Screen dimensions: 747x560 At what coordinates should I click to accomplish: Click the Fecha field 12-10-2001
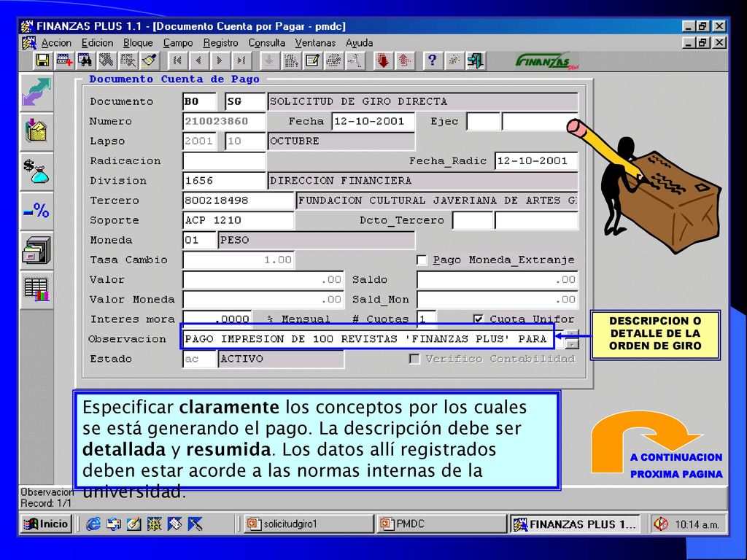pyautogui.click(x=373, y=122)
